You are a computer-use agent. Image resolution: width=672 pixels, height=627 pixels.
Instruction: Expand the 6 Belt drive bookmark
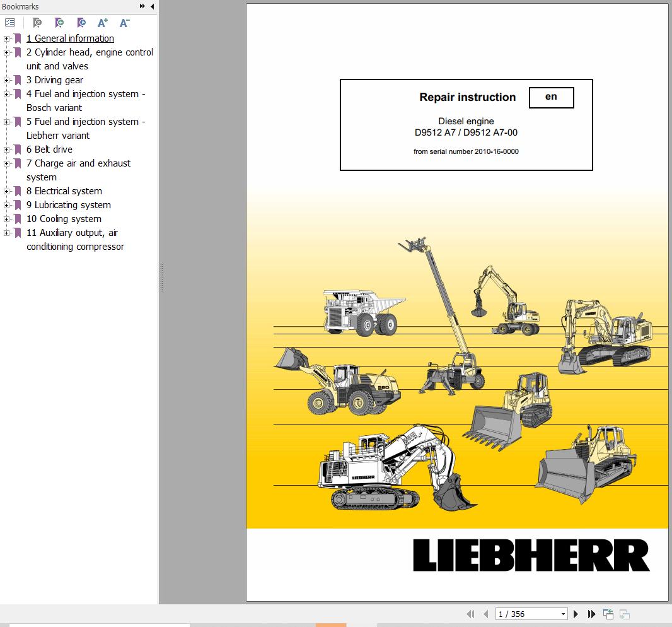[x=6, y=149]
